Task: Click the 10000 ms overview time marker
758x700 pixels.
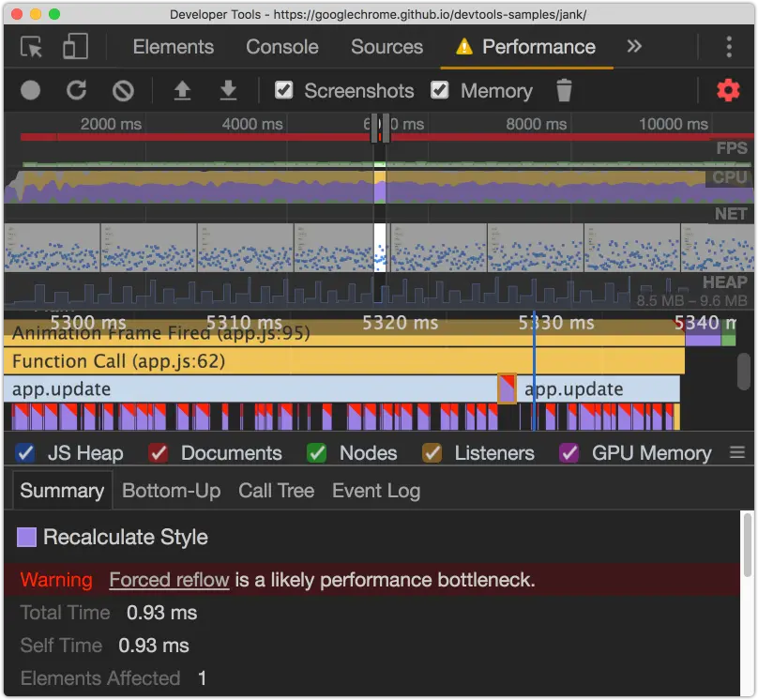Action: (x=674, y=124)
